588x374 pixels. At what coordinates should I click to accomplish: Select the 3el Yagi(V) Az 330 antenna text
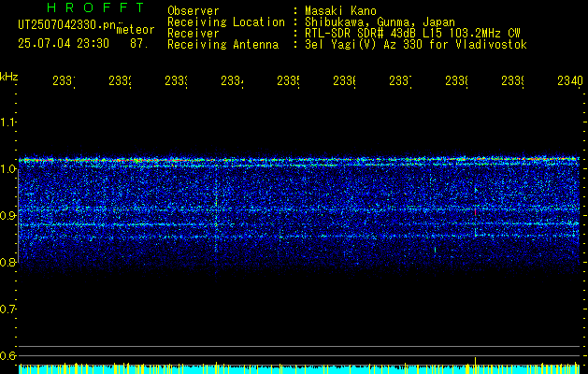pos(416,45)
